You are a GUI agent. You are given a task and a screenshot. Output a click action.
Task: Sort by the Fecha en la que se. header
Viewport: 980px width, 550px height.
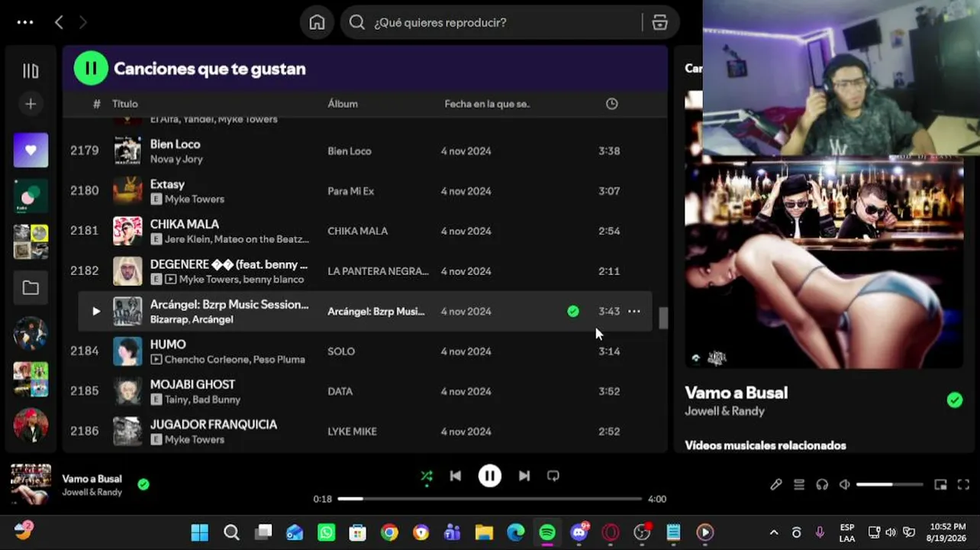(487, 104)
